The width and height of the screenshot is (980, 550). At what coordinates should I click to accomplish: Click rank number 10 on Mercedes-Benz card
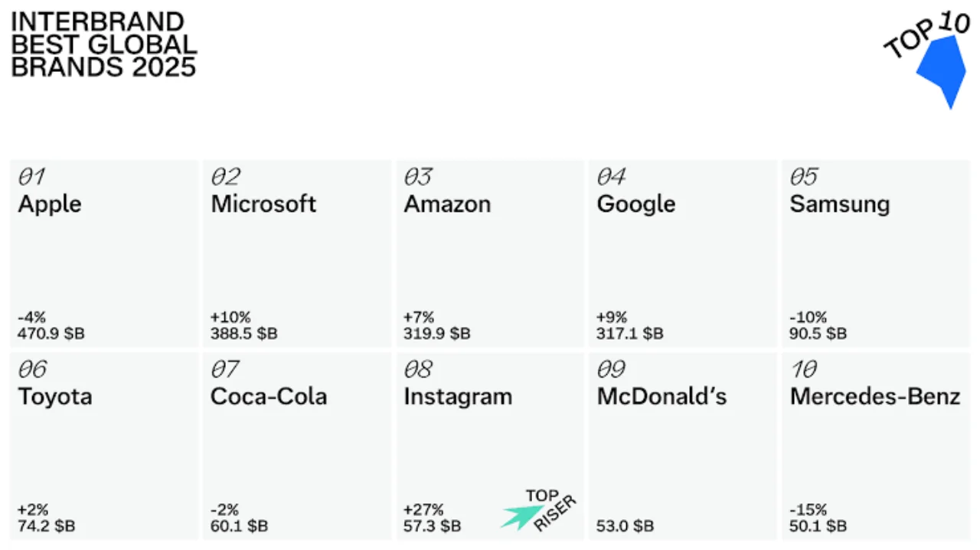coord(804,370)
